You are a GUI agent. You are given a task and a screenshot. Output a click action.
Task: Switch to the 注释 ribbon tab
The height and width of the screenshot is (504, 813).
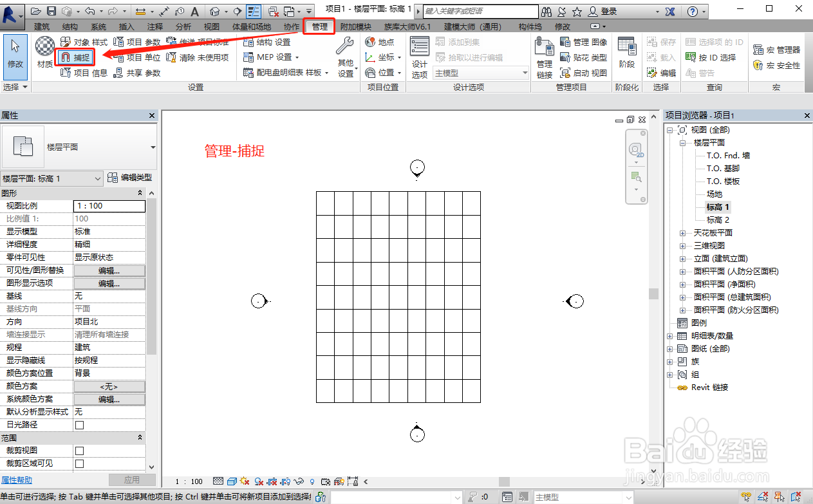[x=155, y=26]
